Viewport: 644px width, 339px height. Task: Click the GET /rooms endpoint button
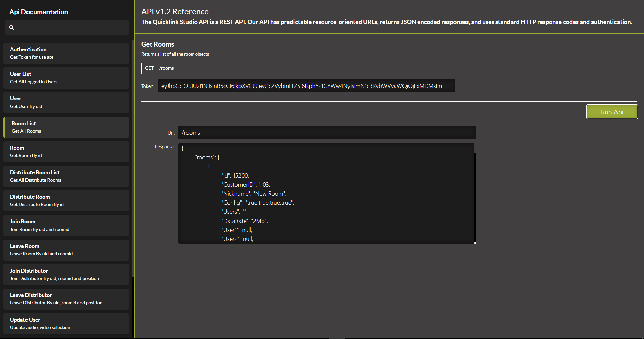coord(159,68)
